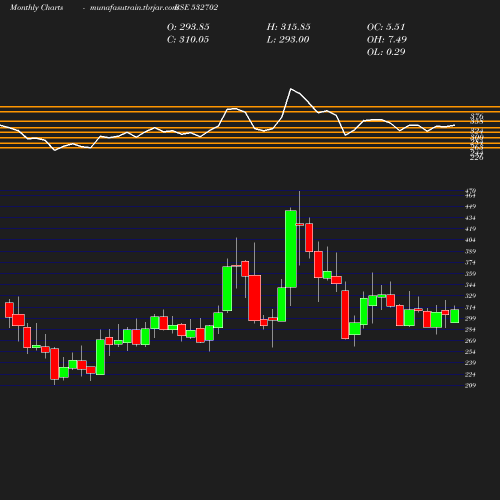Click the 389 price axis label
The height and width of the screenshot is (500, 500).
pyautogui.click(x=470, y=251)
